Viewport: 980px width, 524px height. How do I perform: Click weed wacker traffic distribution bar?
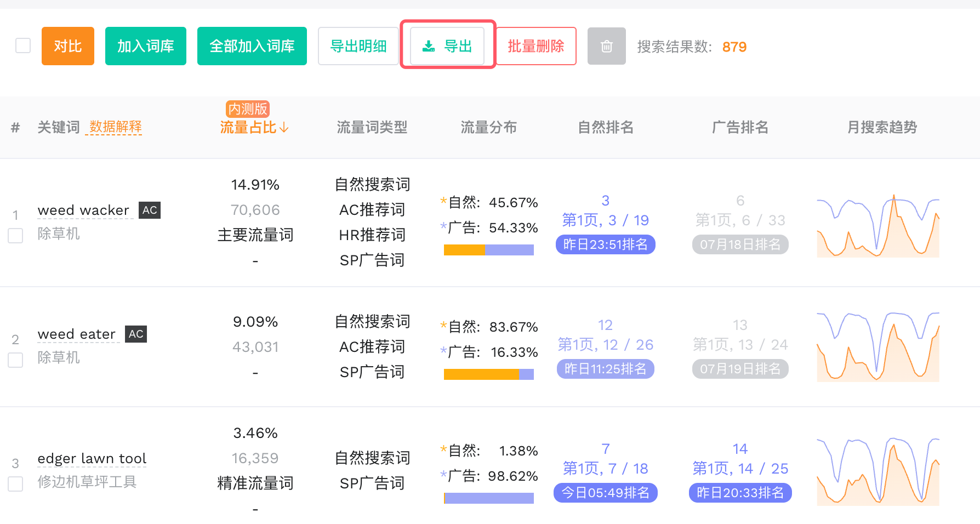[489, 250]
